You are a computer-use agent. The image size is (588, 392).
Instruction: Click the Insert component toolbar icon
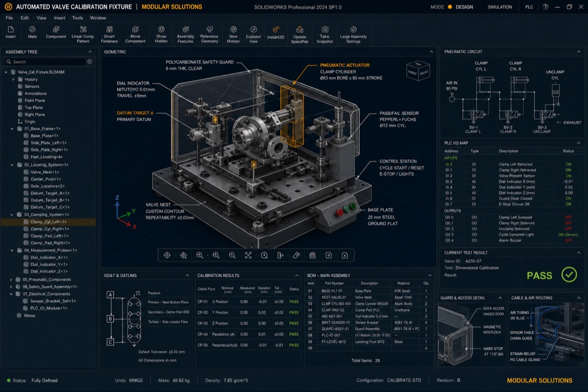tap(10, 29)
